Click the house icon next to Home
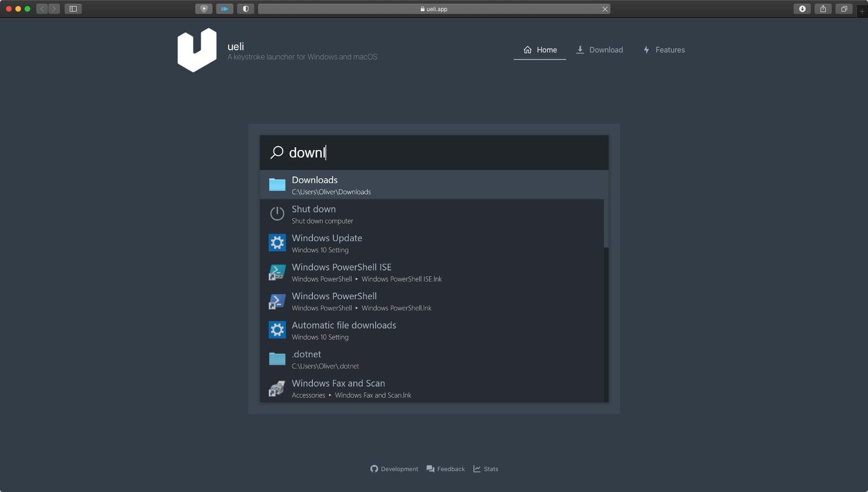This screenshot has width=868, height=492. click(x=527, y=50)
